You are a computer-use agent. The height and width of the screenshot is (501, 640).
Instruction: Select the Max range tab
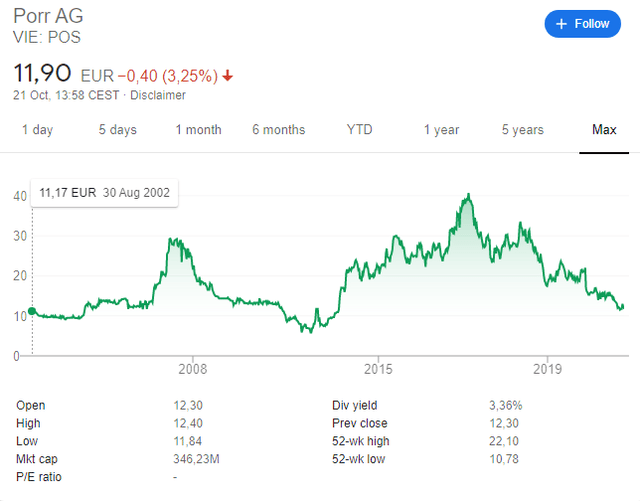tap(604, 130)
